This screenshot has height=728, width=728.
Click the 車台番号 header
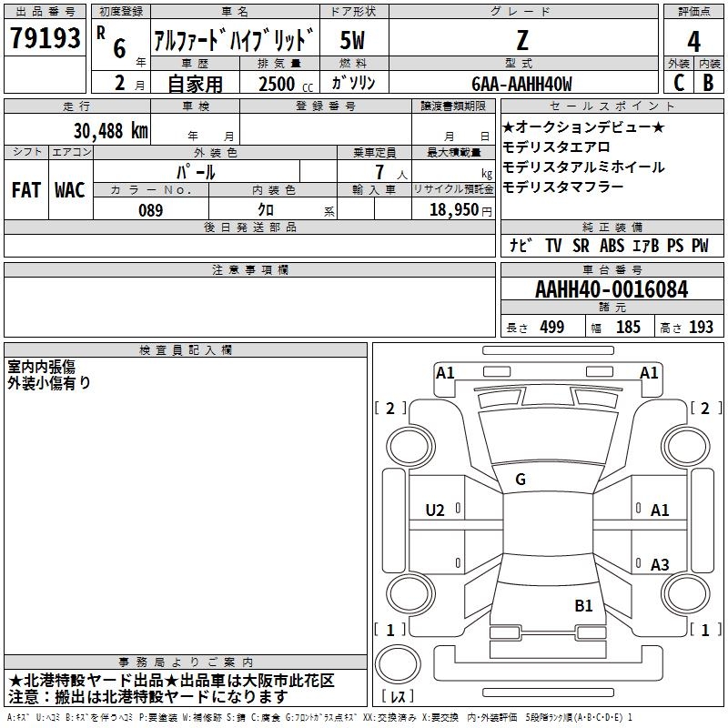click(x=612, y=269)
